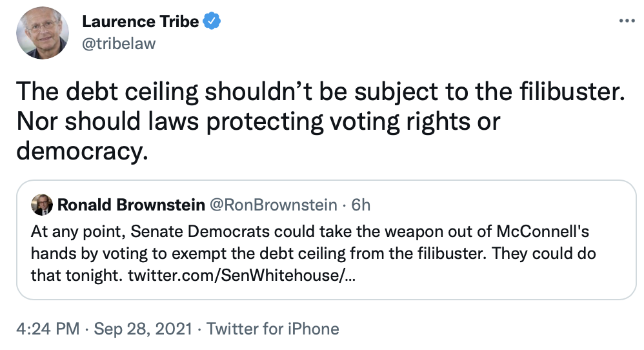Click the Laurence Tribe display name
The image size is (644, 350).
pyautogui.click(x=140, y=21)
